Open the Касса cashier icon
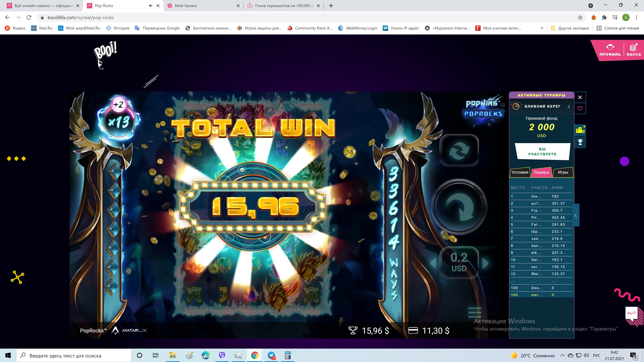 click(633, 50)
